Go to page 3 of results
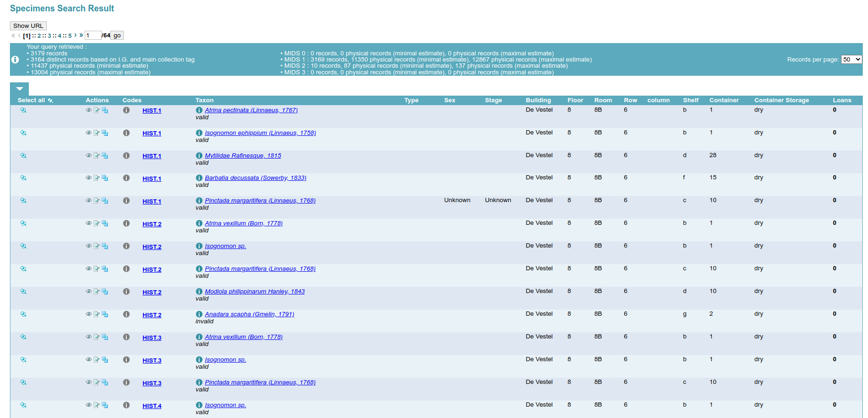The height and width of the screenshot is (418, 868). (x=49, y=36)
